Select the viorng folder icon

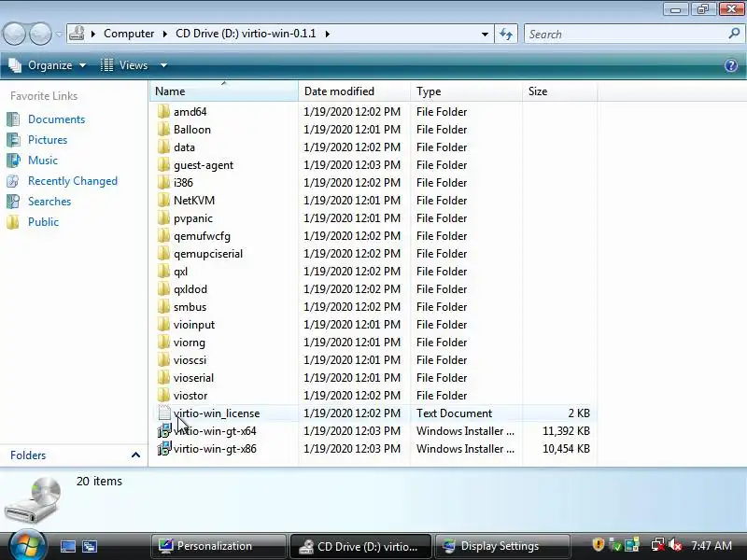pos(164,342)
